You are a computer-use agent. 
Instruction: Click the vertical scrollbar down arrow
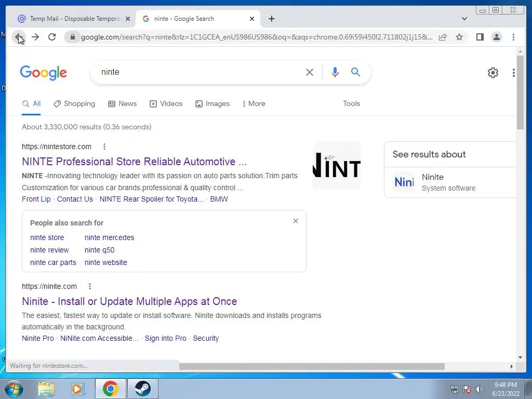coord(520,357)
